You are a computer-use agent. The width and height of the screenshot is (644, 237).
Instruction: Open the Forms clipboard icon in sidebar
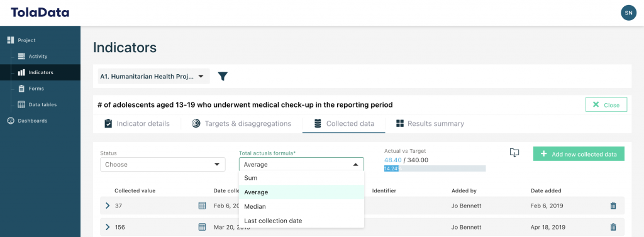click(x=21, y=88)
